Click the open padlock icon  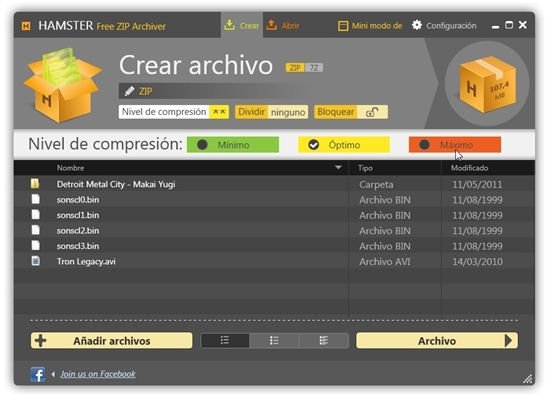pos(372,112)
